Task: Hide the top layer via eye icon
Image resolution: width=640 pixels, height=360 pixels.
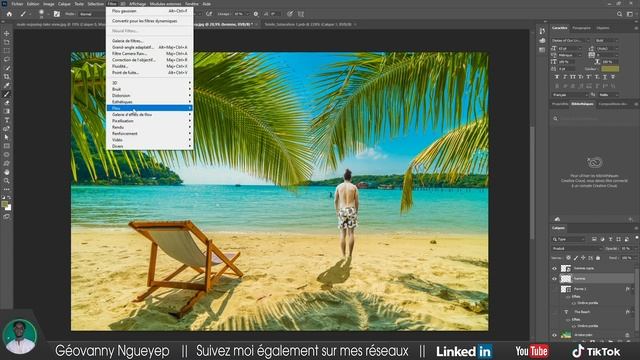Action: pos(554,269)
